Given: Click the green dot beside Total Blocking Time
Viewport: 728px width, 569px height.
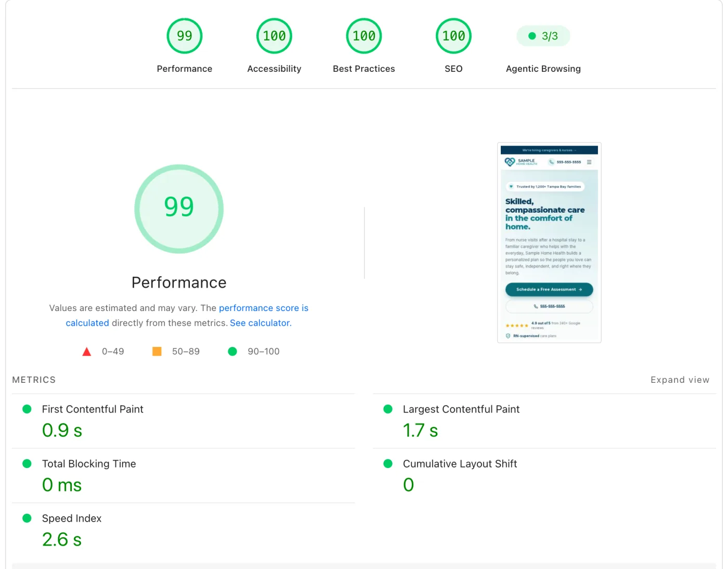Looking at the screenshot, I should pyautogui.click(x=27, y=463).
